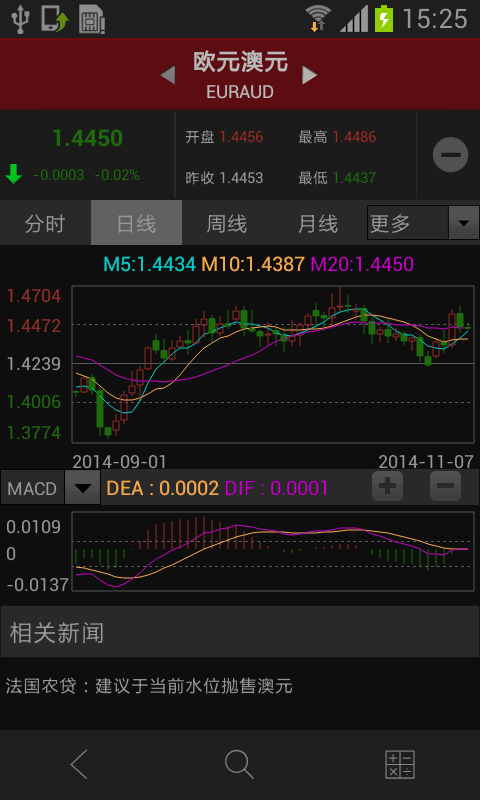Image resolution: width=480 pixels, height=800 pixels.
Task: Open search with magnifier icon
Action: click(x=239, y=764)
